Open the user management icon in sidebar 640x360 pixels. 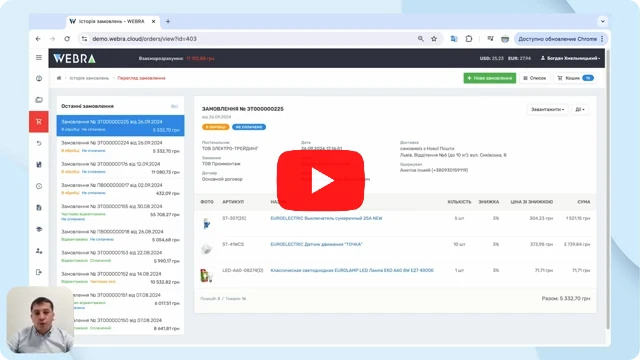(39, 251)
